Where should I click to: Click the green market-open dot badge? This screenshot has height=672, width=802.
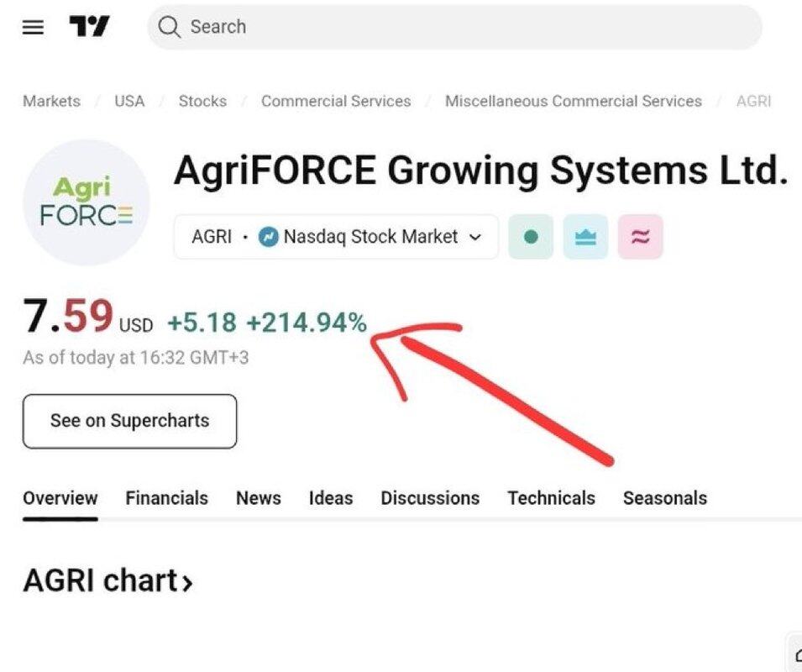pyautogui.click(x=531, y=237)
